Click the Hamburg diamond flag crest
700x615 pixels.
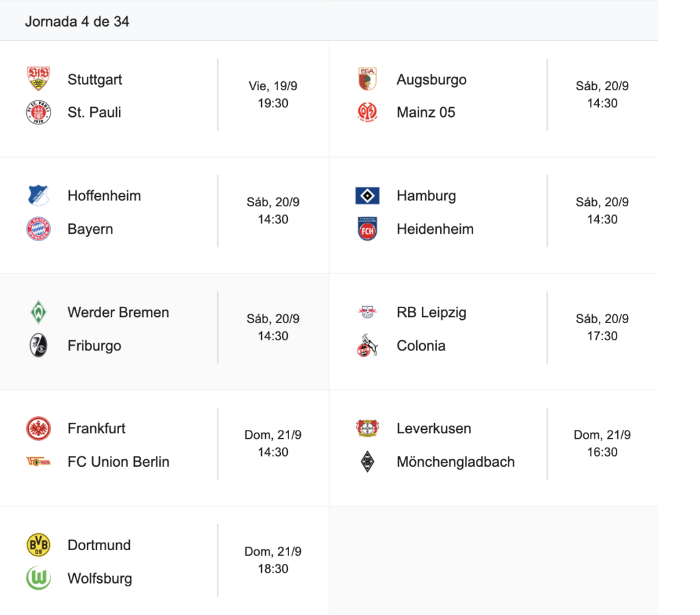[x=367, y=196]
